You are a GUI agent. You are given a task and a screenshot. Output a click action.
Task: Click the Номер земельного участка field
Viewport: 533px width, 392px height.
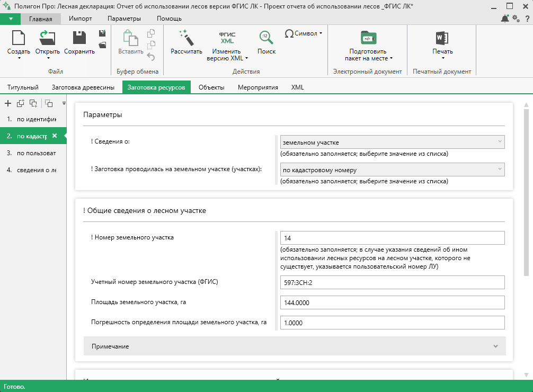[392, 238]
